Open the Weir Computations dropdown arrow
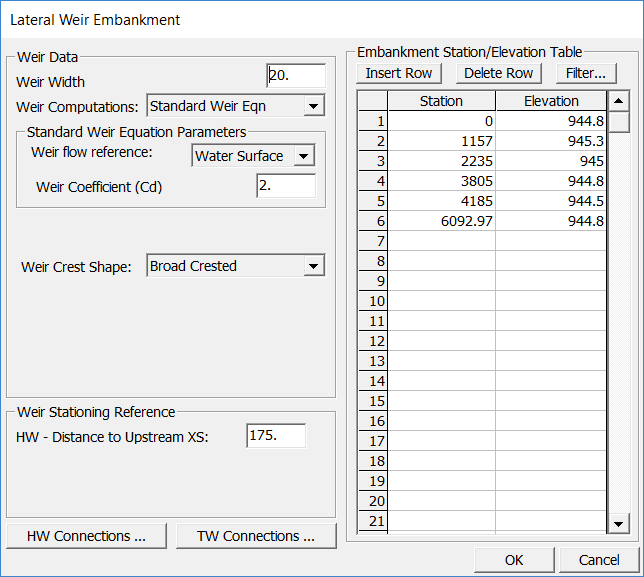The image size is (644, 577). tap(314, 106)
